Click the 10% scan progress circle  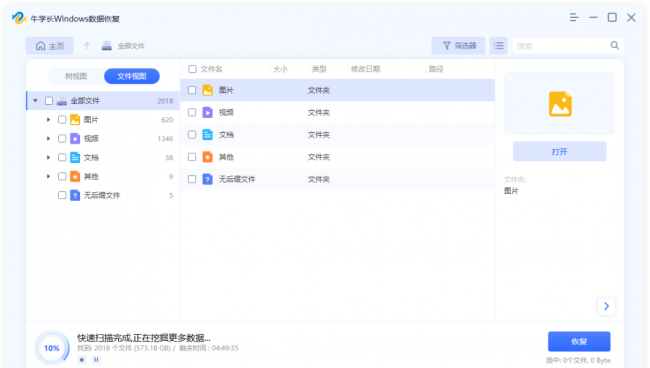[x=52, y=348]
